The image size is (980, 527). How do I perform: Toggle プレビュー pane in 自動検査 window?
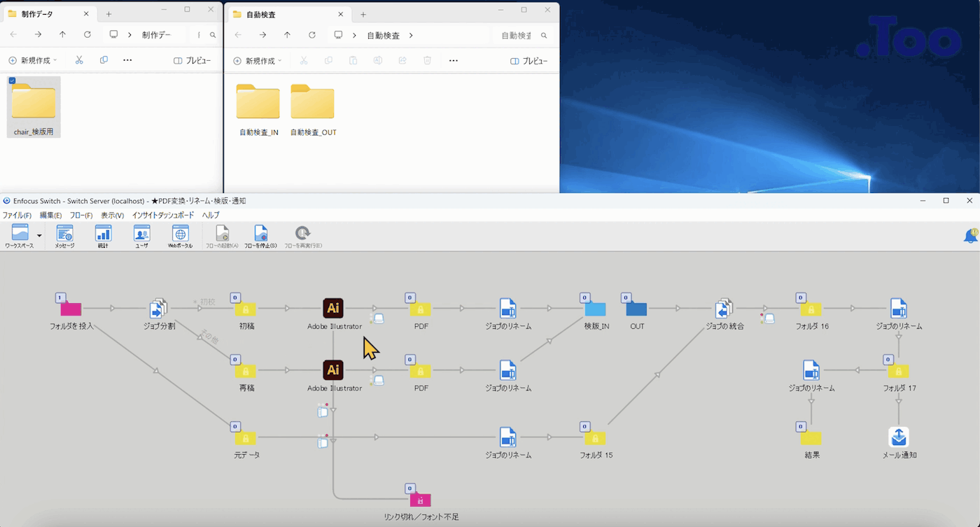[529, 61]
